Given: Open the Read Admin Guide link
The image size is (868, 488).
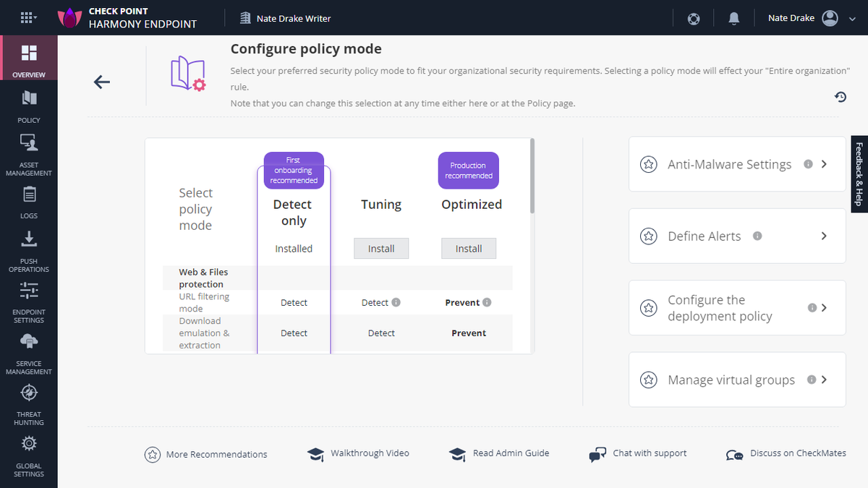Looking at the screenshot, I should click(511, 453).
